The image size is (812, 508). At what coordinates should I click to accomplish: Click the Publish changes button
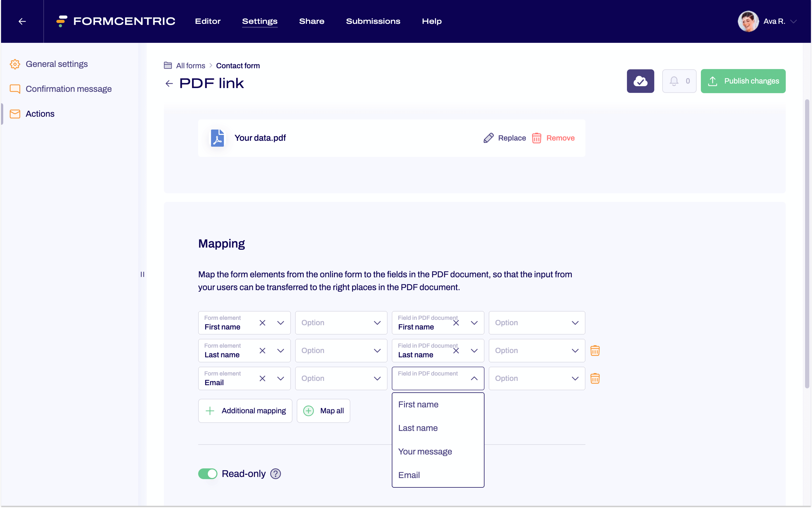tap(743, 81)
